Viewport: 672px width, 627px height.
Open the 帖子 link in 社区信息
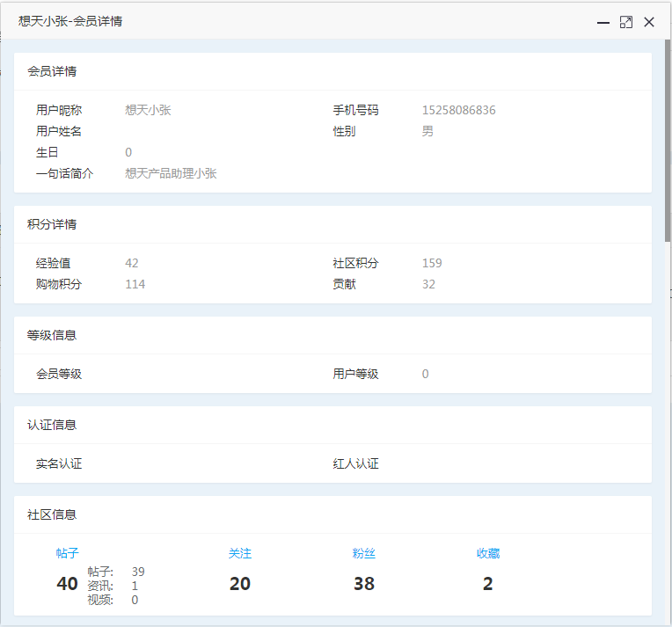tap(67, 553)
